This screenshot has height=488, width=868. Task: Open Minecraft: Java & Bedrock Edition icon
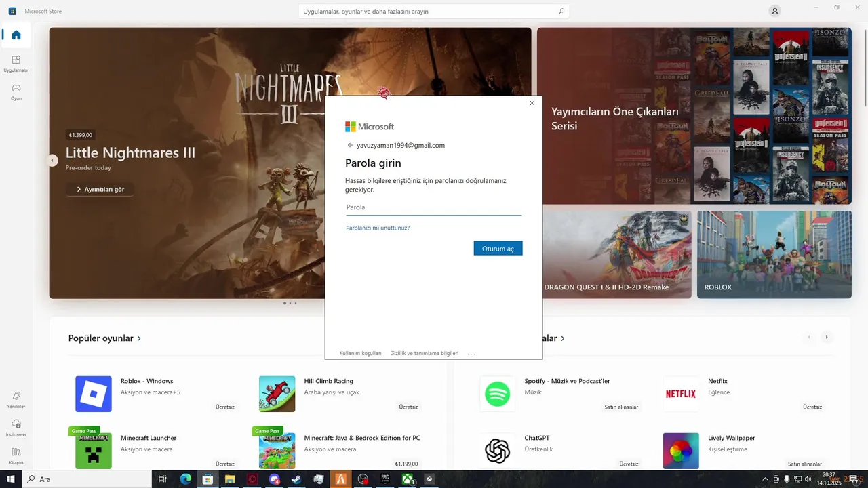pyautogui.click(x=277, y=451)
